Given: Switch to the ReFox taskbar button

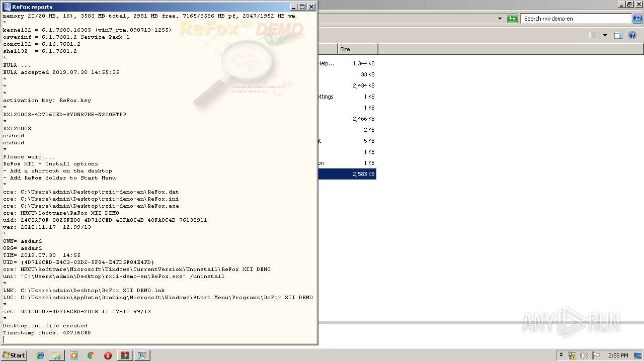Looking at the screenshot, I should click(x=142, y=355).
